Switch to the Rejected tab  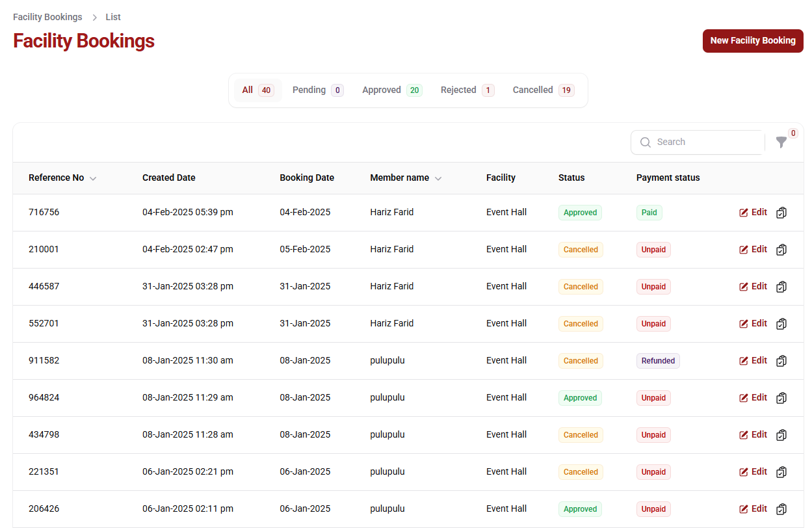(x=467, y=90)
